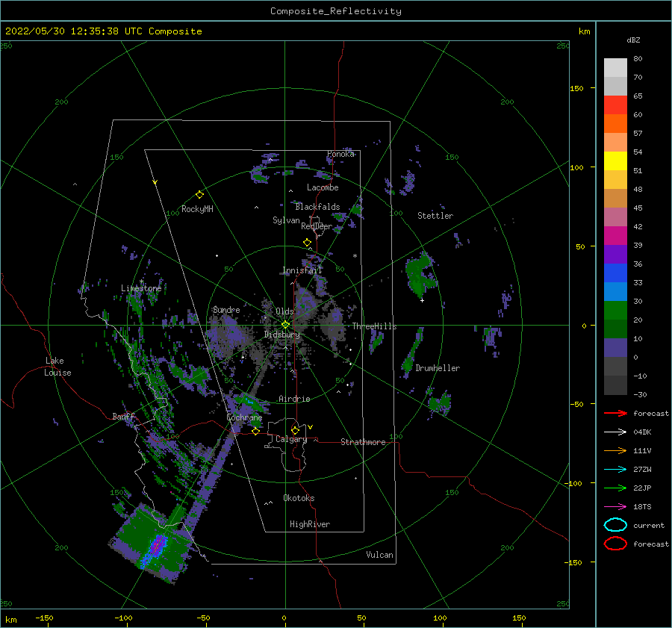
Task: Click the cyan current ellipse icon
Action: 615,525
